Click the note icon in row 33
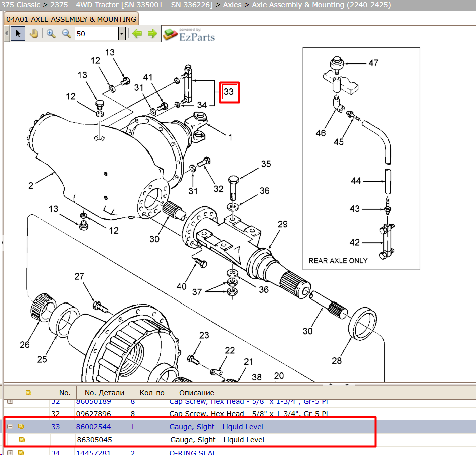Image resolution: width=476 pixels, height=455 pixels. [21, 426]
